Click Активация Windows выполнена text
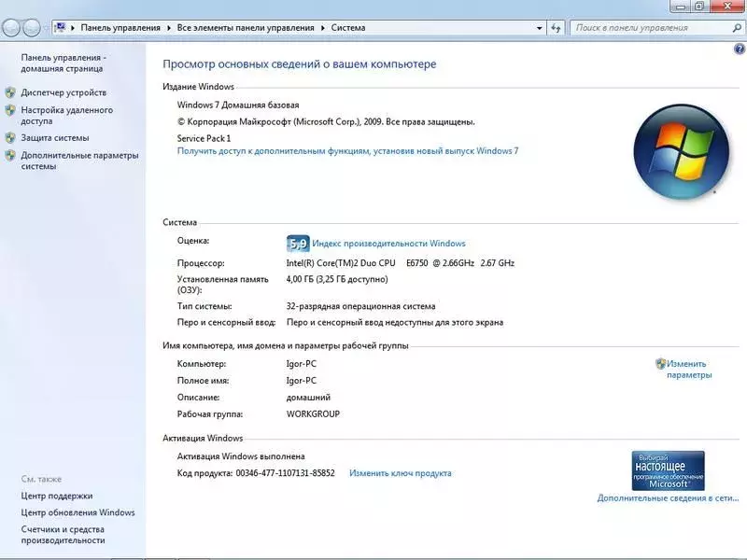 (241, 456)
